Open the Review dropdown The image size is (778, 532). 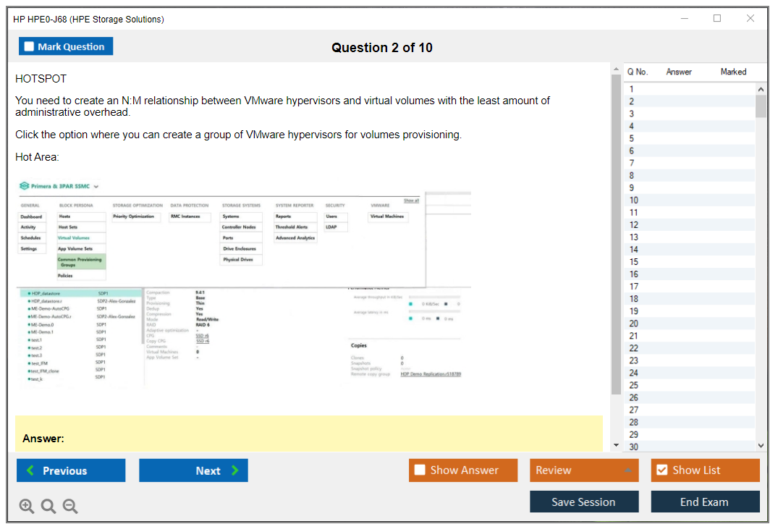(584, 470)
